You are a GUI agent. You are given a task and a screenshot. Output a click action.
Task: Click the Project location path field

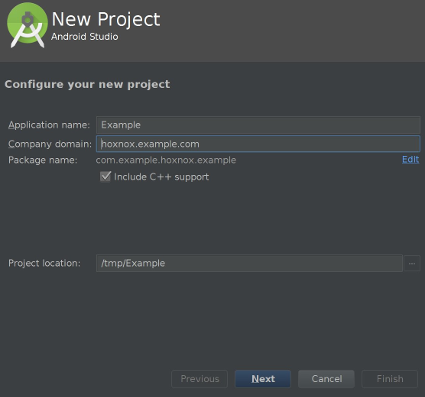(x=249, y=263)
